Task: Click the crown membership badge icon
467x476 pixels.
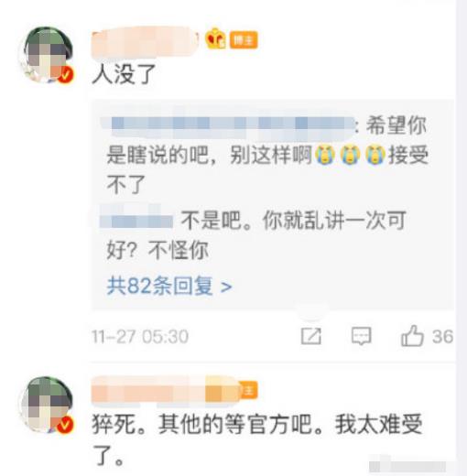Action: [x=215, y=39]
